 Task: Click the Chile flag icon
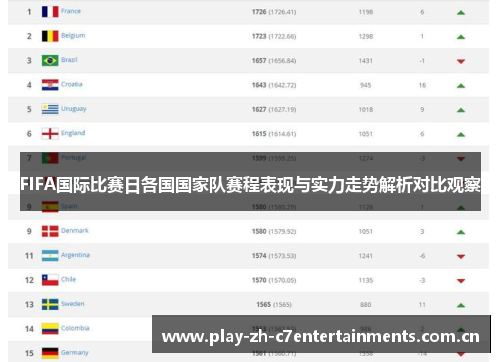pos(50,280)
